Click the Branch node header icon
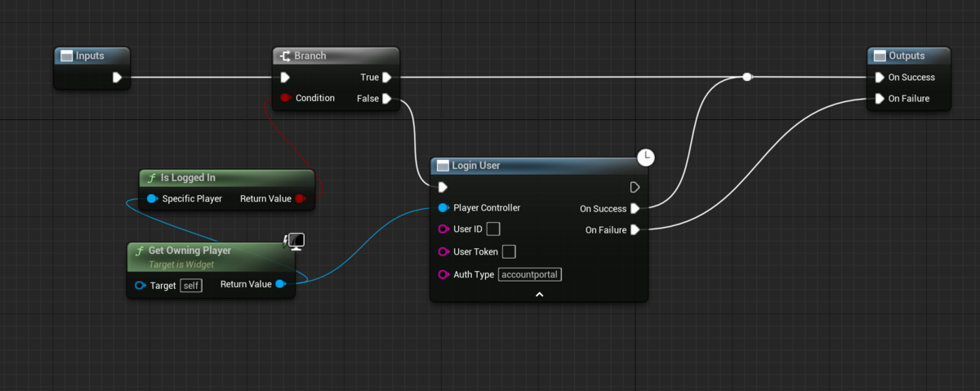 [285, 56]
